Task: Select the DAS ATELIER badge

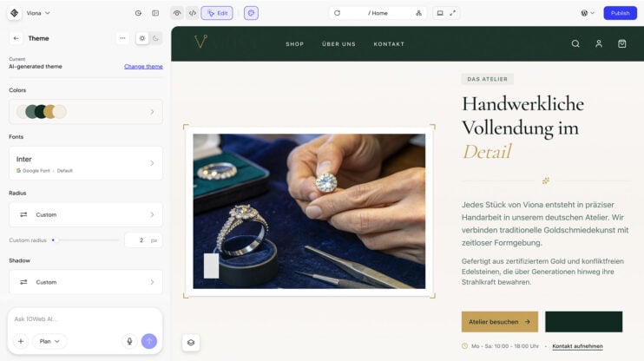Action: click(488, 79)
